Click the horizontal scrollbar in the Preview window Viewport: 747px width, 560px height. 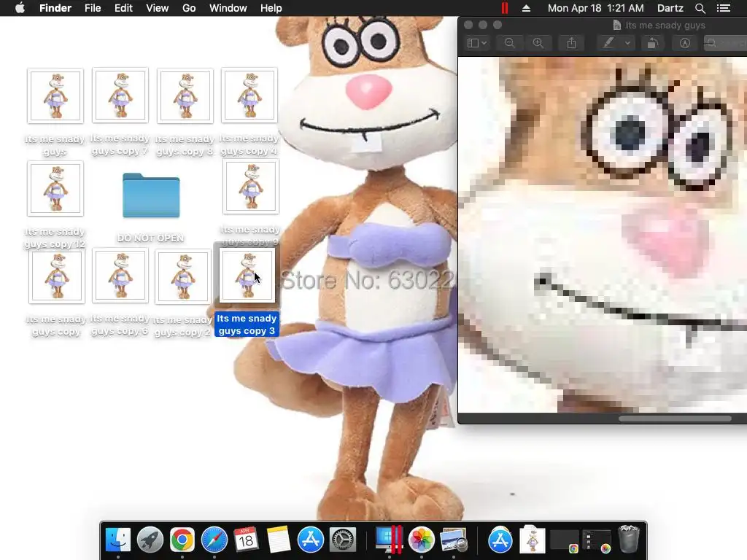click(675, 419)
